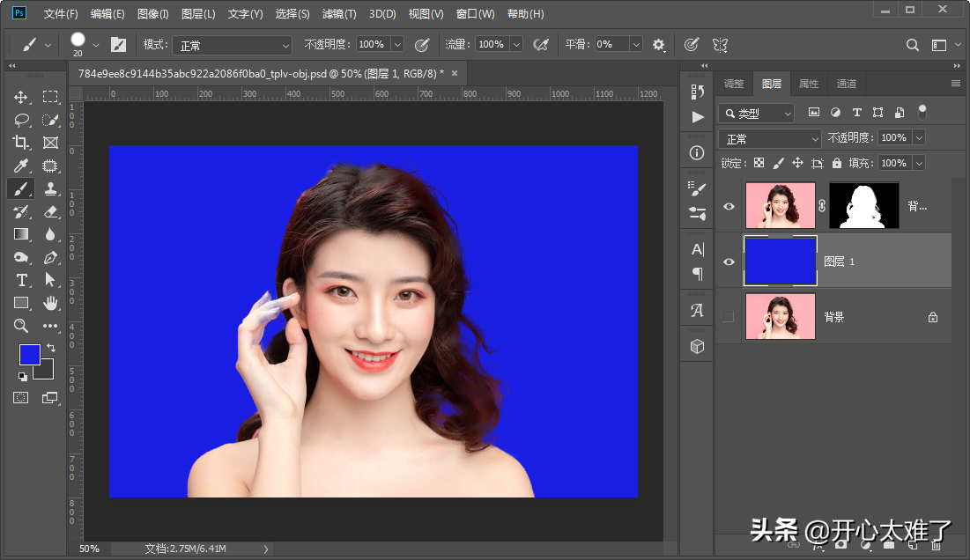Image resolution: width=970 pixels, height=560 pixels.
Task: Open the brush 模式 blending dropdown
Action: 232,45
